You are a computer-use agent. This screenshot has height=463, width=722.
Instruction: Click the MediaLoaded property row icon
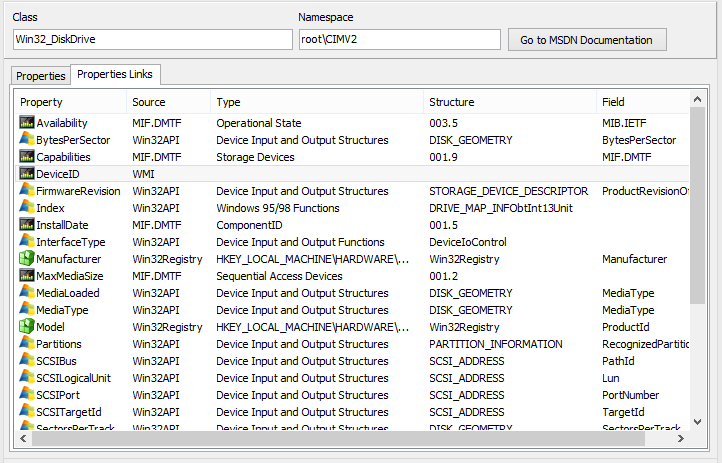(27, 293)
